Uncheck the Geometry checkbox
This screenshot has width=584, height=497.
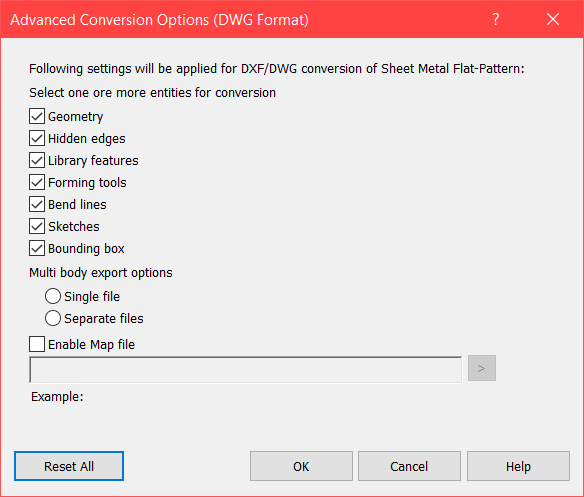tap(37, 116)
